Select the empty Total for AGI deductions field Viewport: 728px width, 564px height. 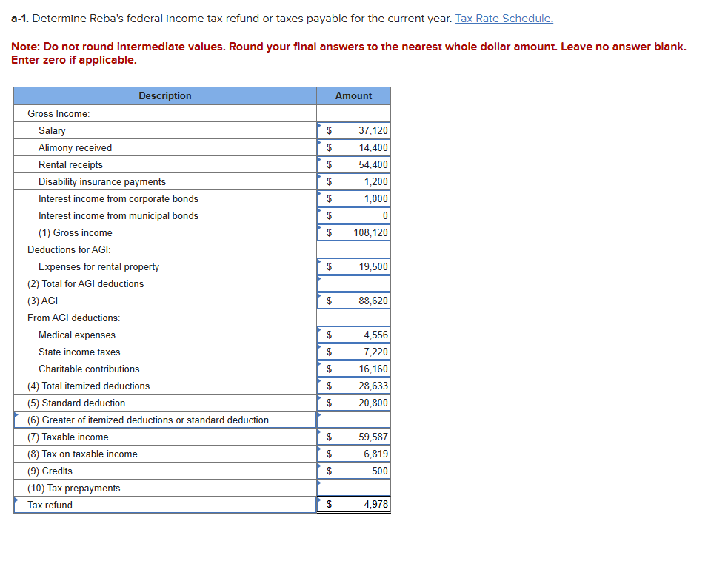(353, 283)
